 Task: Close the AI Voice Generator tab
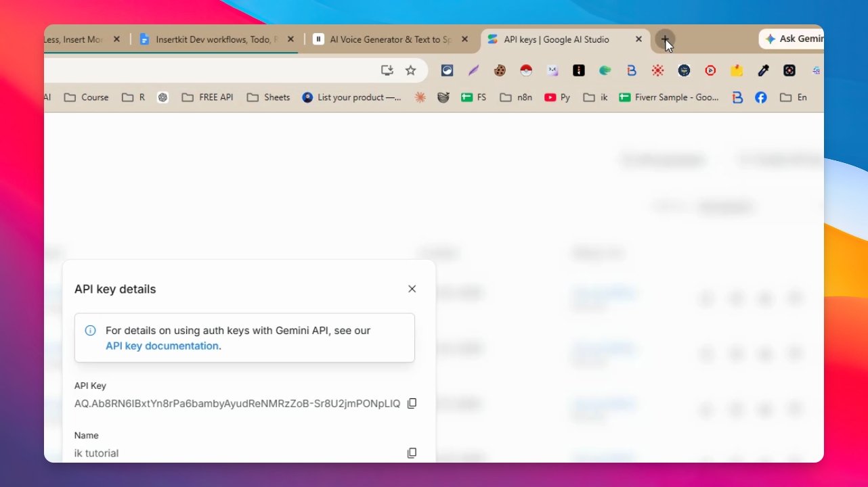click(464, 39)
